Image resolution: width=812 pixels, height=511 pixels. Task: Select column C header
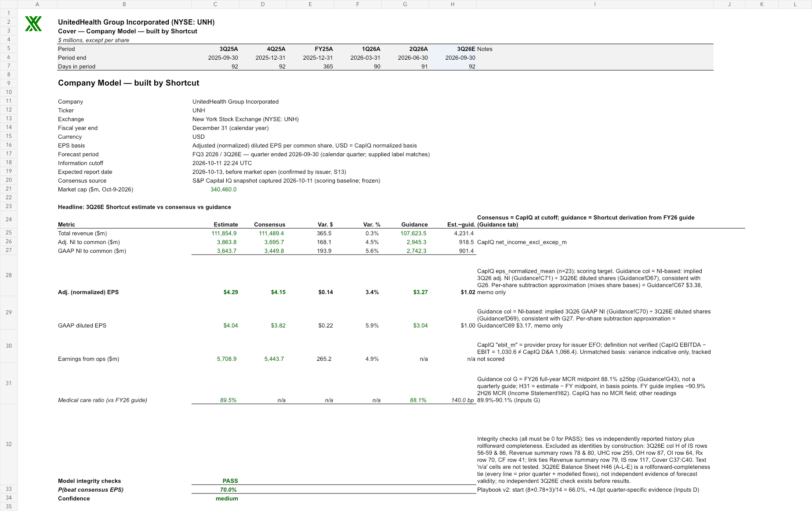click(215, 4)
